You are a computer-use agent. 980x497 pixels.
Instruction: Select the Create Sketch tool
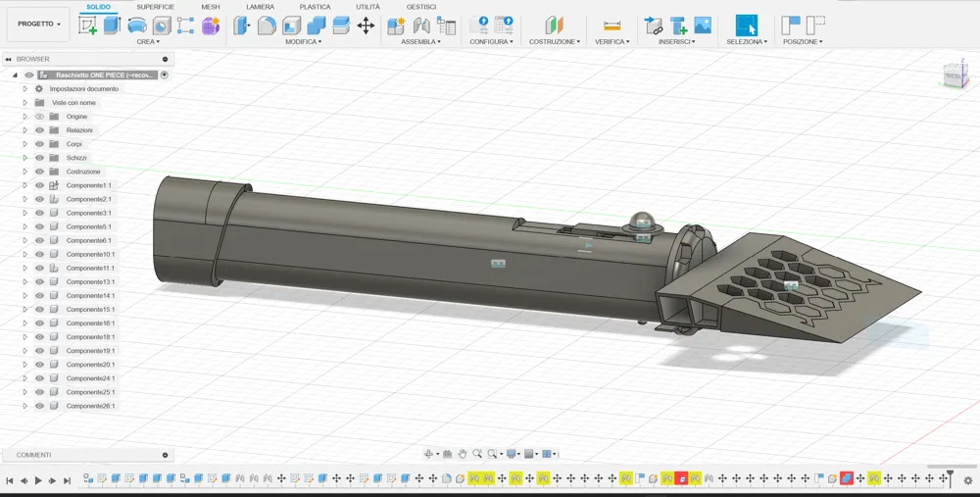[87, 25]
